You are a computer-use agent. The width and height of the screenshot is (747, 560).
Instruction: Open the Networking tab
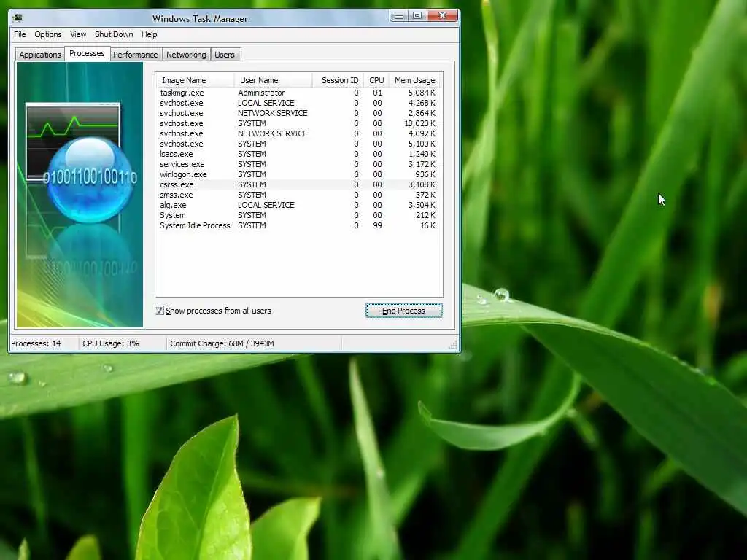click(186, 55)
